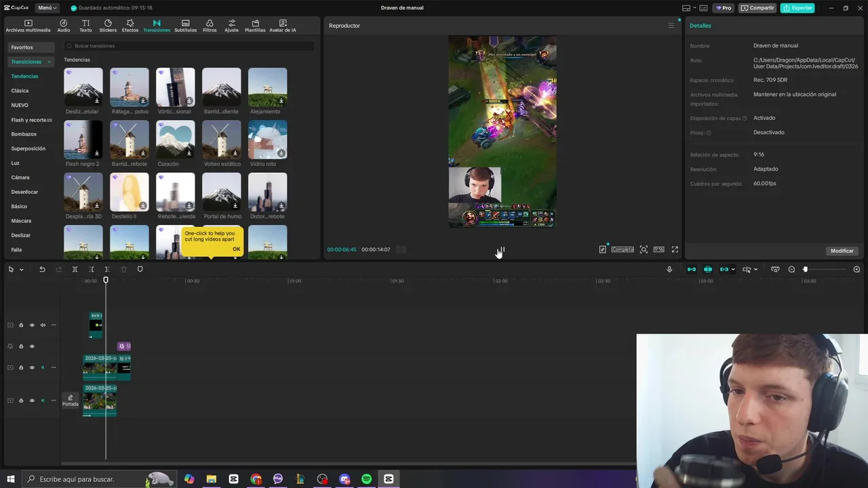Expand the selection tool dropdown arrow

(22, 270)
